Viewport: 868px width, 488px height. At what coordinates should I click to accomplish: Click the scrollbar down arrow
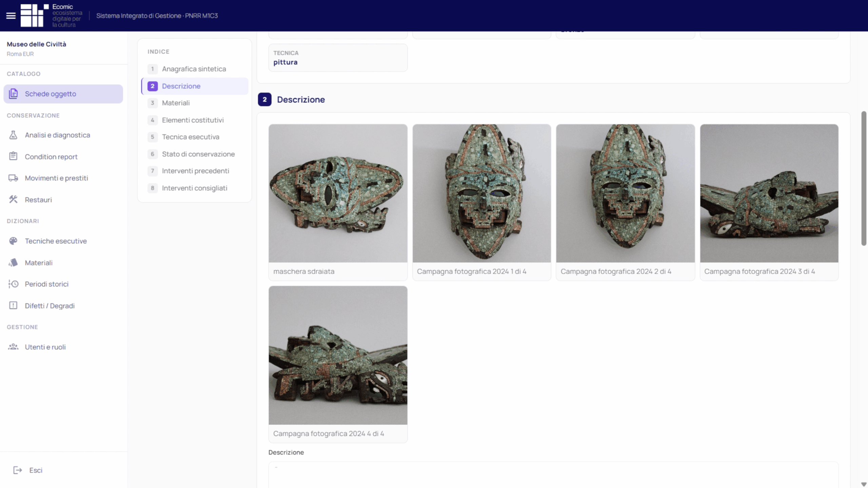(864, 484)
